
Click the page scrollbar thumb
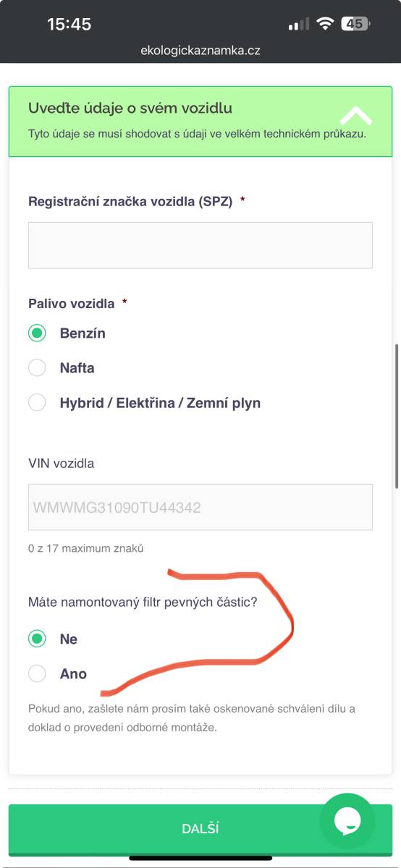coord(396,416)
